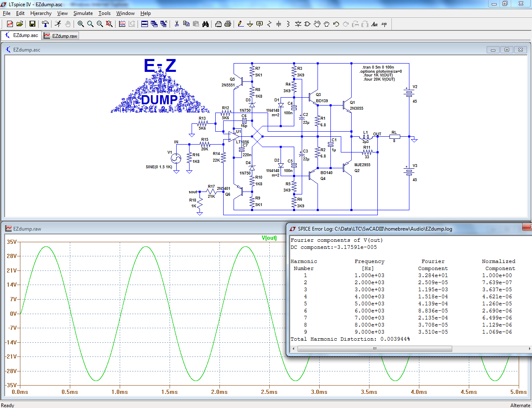Screen dimensions: 532x408
Task: Place a Capacitor from toolbar
Action: point(279,24)
